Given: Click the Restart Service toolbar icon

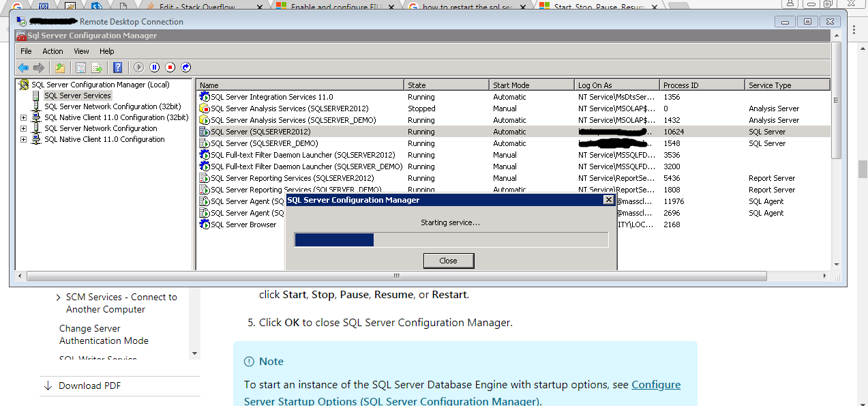Looking at the screenshot, I should (x=186, y=68).
